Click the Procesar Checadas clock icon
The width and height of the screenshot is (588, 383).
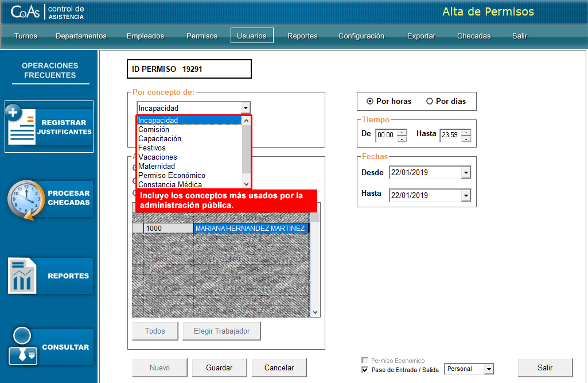click(x=26, y=199)
